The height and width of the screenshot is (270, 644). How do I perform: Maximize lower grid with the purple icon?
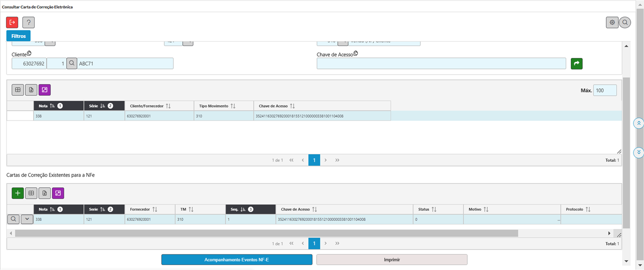58,193
